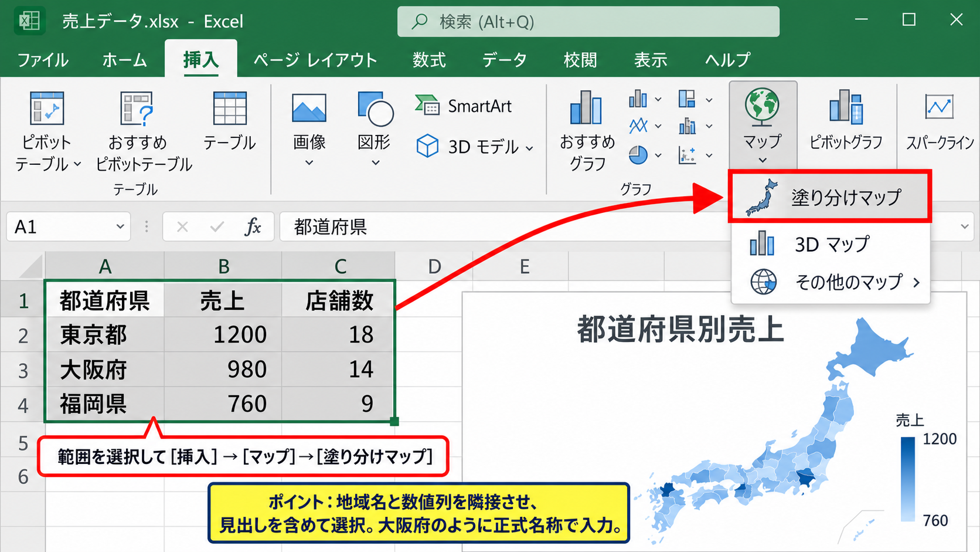Select cell containing 東京都
This screenshot has height=552, width=980.
pyautogui.click(x=105, y=334)
